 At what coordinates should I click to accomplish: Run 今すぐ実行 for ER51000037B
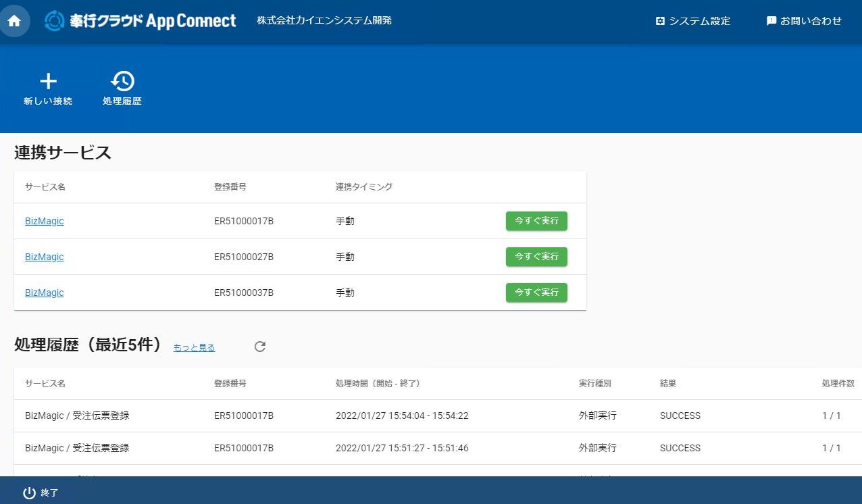tap(536, 293)
